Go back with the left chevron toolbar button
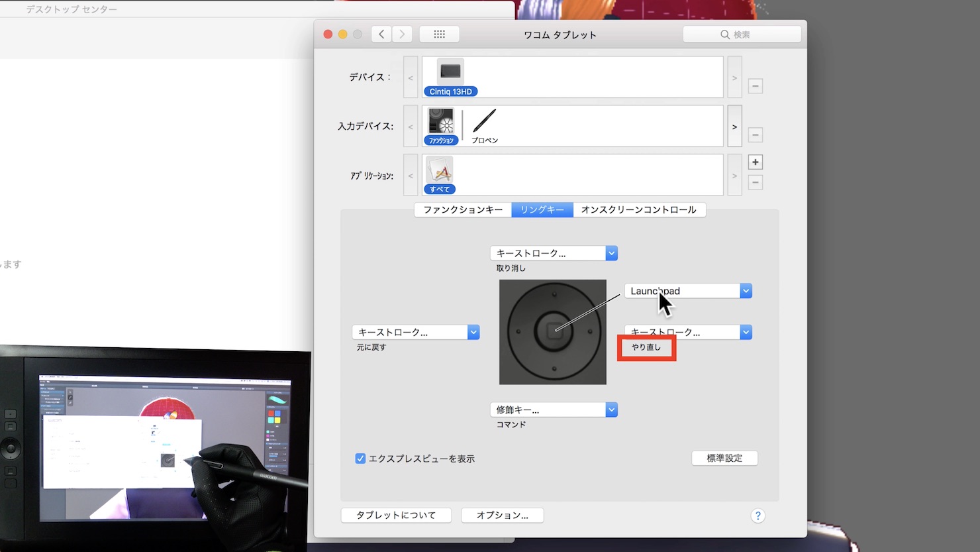 click(381, 34)
